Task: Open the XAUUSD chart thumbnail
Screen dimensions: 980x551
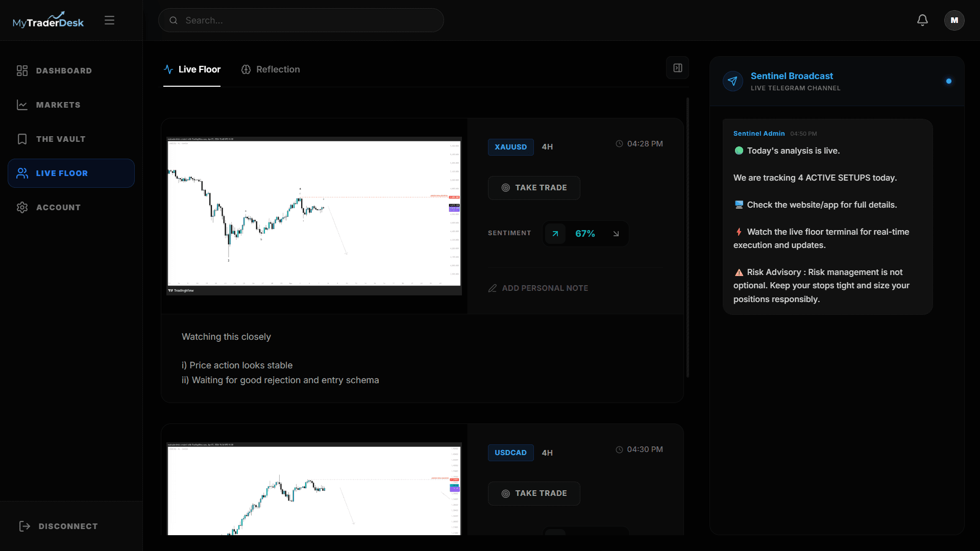Action: (314, 216)
